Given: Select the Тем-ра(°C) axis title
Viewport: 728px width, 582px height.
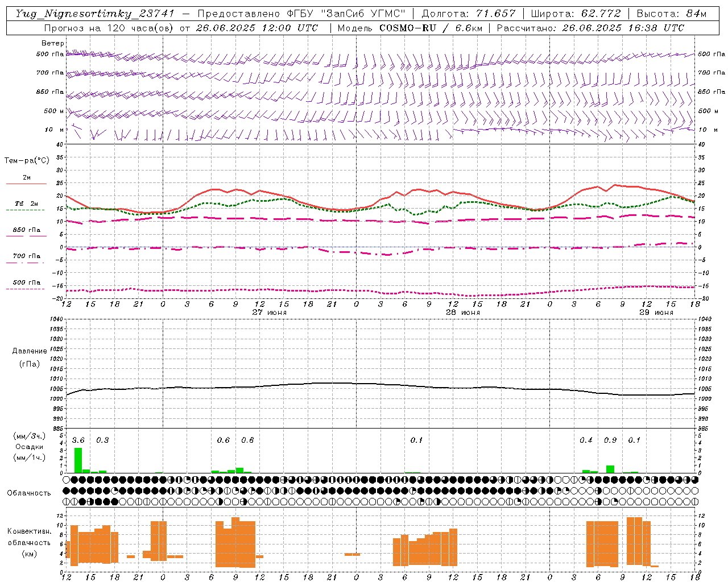Looking at the screenshot, I should pos(27,161).
